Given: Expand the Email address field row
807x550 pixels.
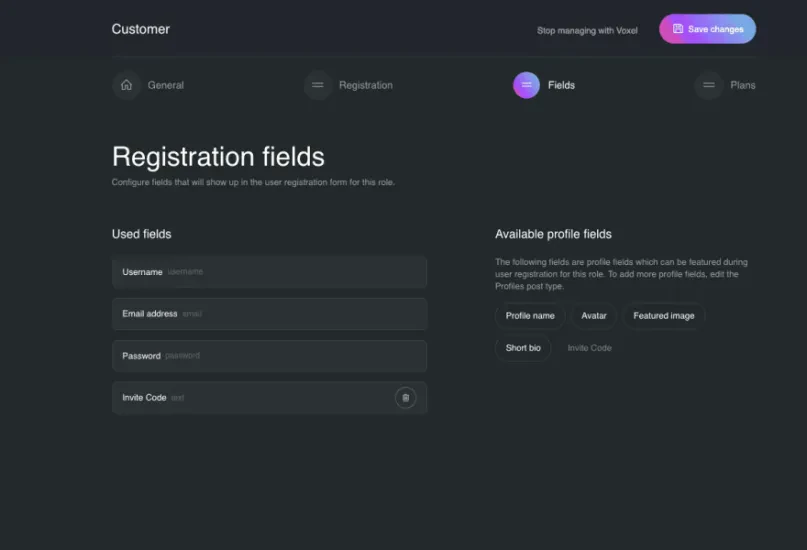Looking at the screenshot, I should (x=269, y=314).
